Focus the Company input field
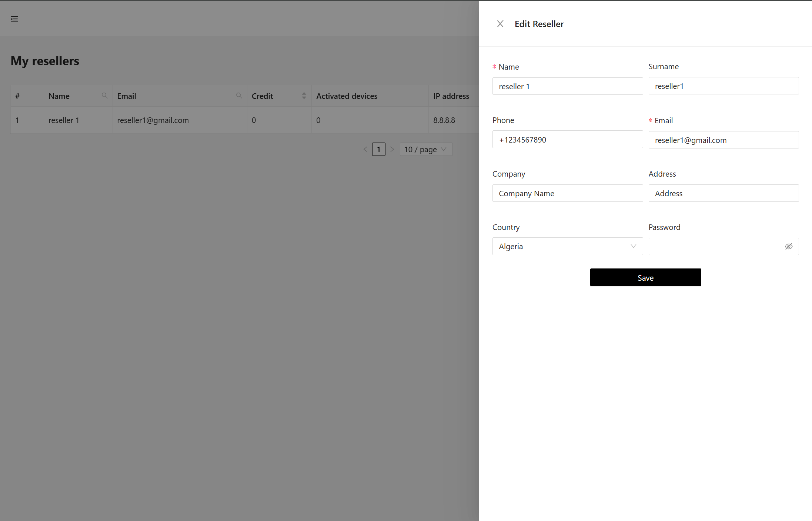 pos(568,193)
